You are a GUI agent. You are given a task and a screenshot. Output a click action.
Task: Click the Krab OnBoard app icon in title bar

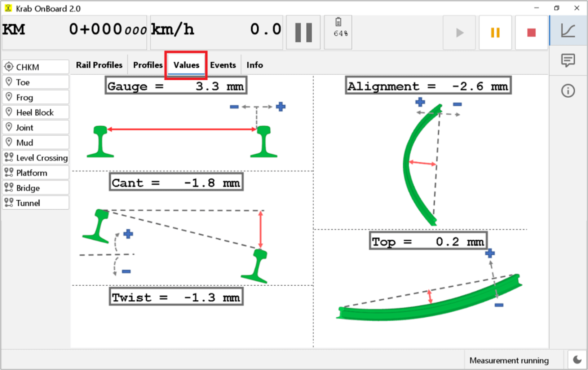coord(8,8)
